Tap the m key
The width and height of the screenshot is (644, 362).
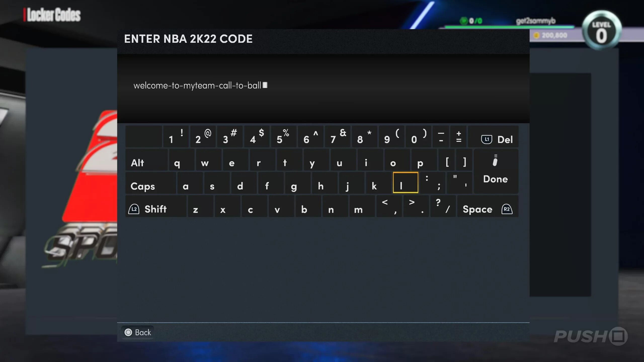362,206
